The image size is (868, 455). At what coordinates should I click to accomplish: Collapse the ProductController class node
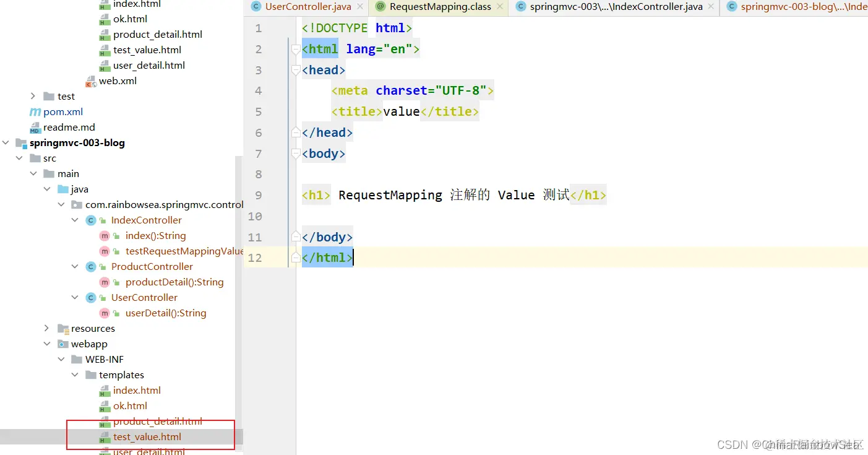tap(75, 266)
